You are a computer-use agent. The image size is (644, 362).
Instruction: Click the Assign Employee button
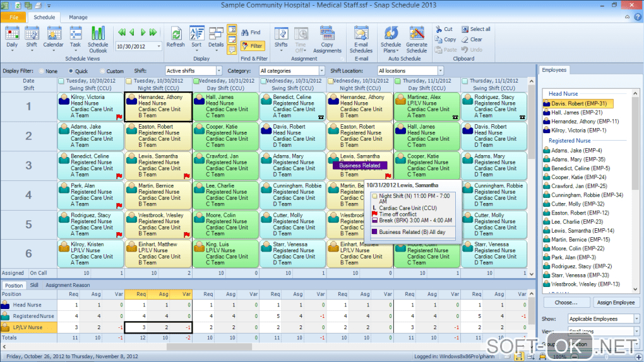tap(616, 303)
